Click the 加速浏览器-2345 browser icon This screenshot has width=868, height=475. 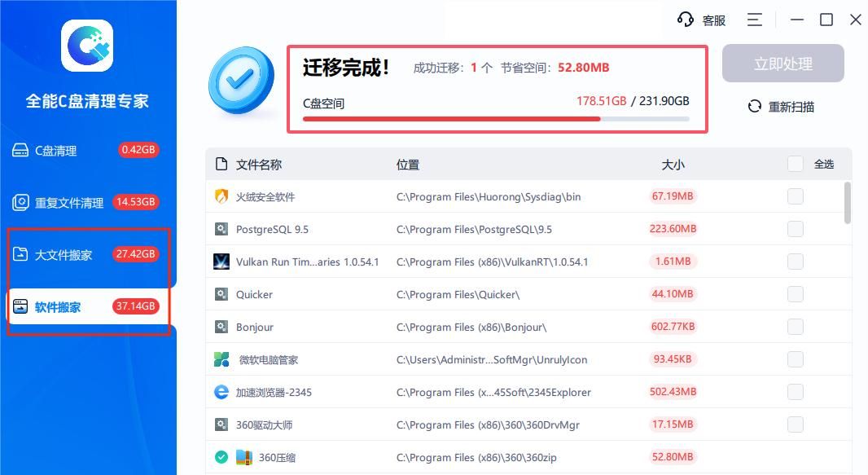221,392
